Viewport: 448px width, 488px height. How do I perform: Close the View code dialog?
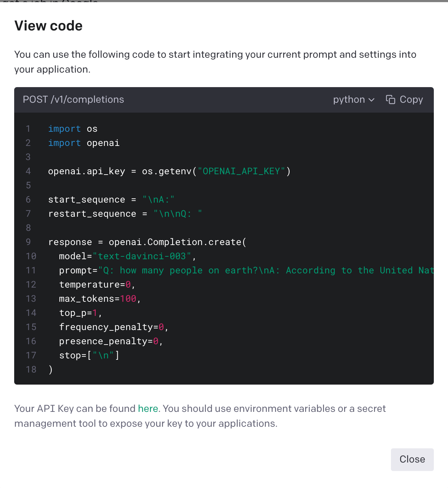click(412, 459)
